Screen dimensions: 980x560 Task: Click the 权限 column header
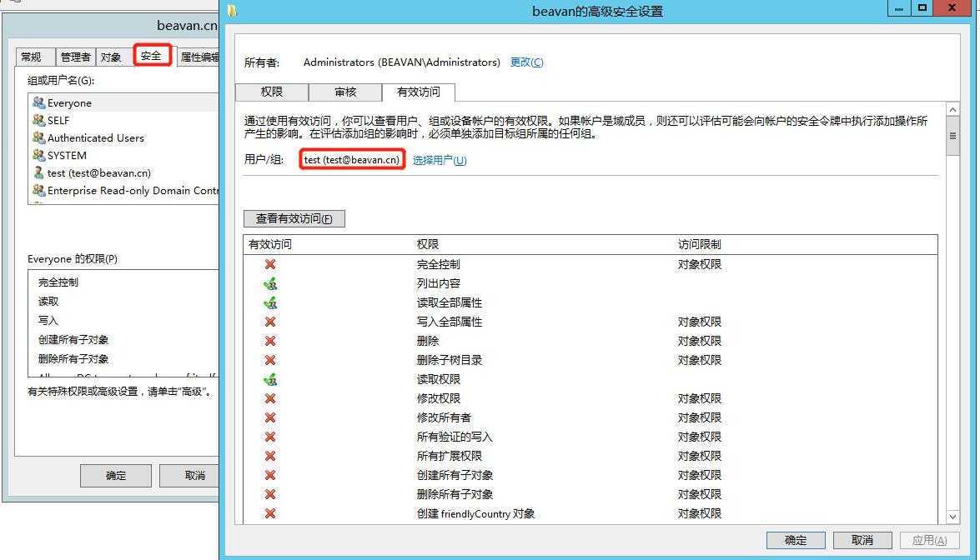pos(428,244)
